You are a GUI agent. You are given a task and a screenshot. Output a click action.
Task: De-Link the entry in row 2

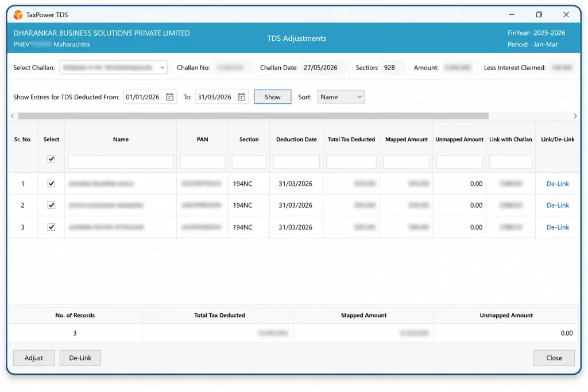[558, 205]
